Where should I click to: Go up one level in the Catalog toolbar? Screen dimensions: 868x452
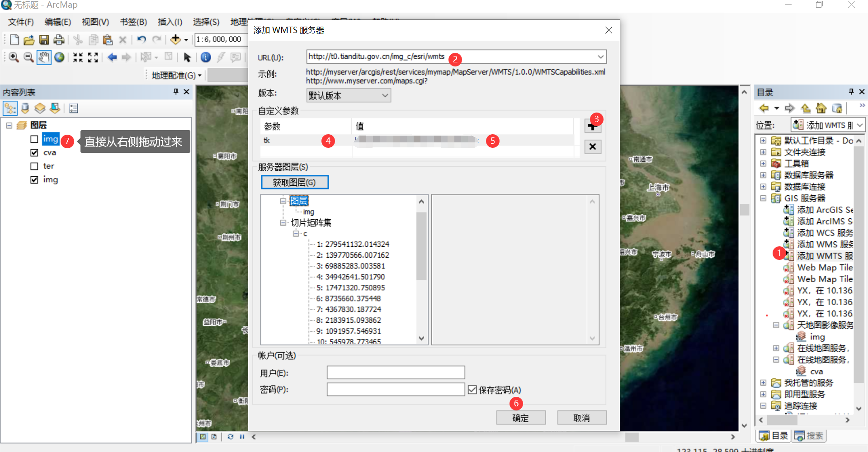tap(806, 108)
